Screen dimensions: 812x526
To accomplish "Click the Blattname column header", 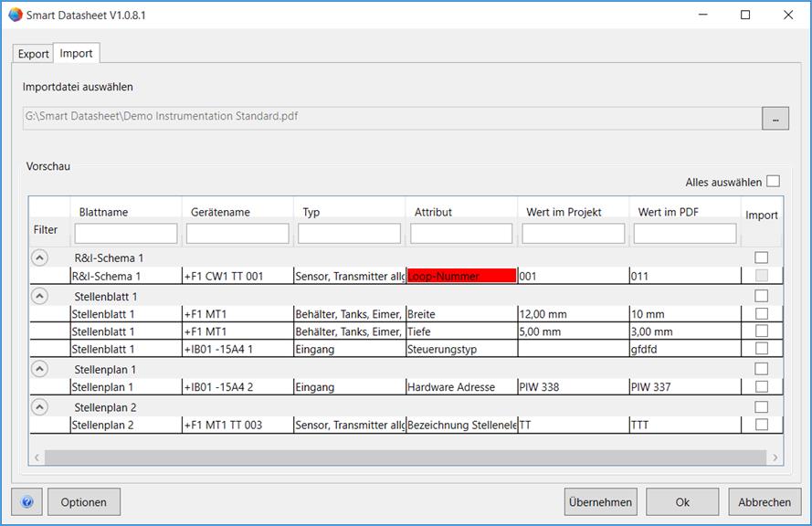I will pos(103,212).
